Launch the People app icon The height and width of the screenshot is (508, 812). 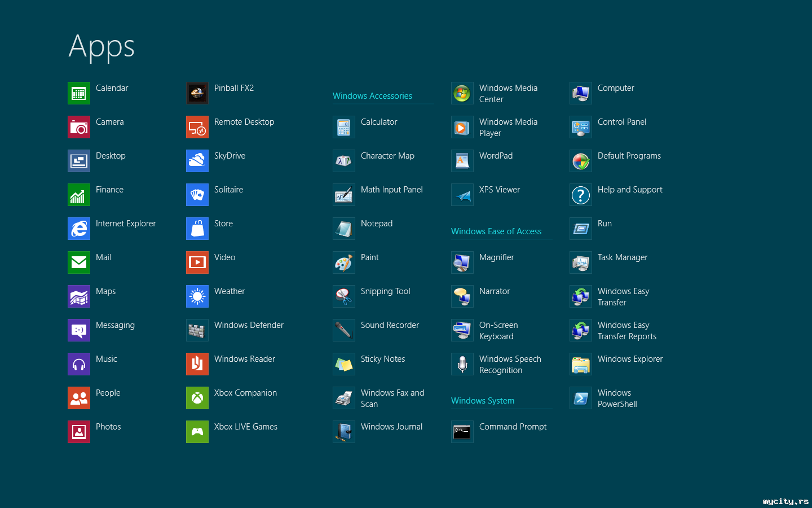[x=79, y=398]
